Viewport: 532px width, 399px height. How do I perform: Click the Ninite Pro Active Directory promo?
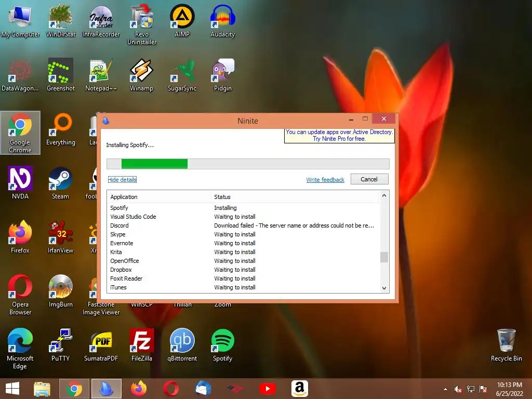pos(339,136)
